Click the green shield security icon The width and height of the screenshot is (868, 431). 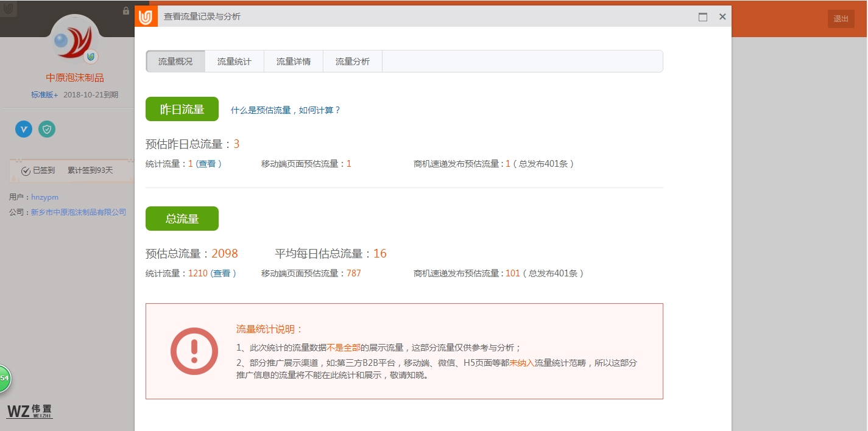(47, 128)
